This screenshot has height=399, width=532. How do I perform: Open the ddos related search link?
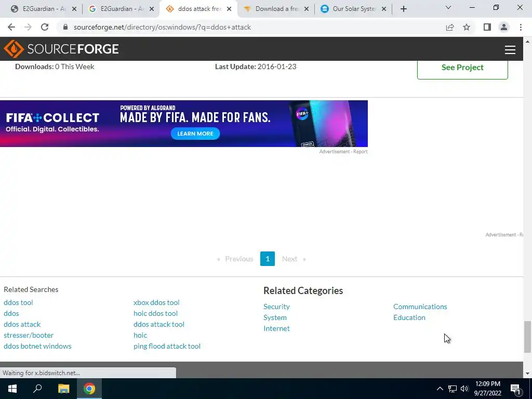tap(11, 313)
